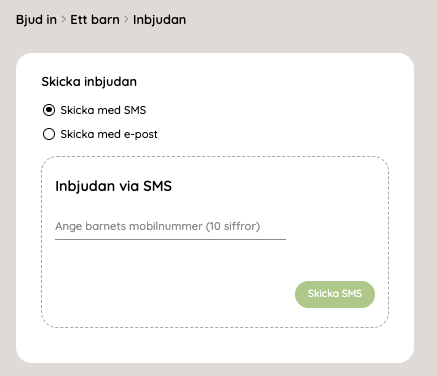
Task: Click the 'Inbjudan' breadcrumb item
Action: [159, 20]
